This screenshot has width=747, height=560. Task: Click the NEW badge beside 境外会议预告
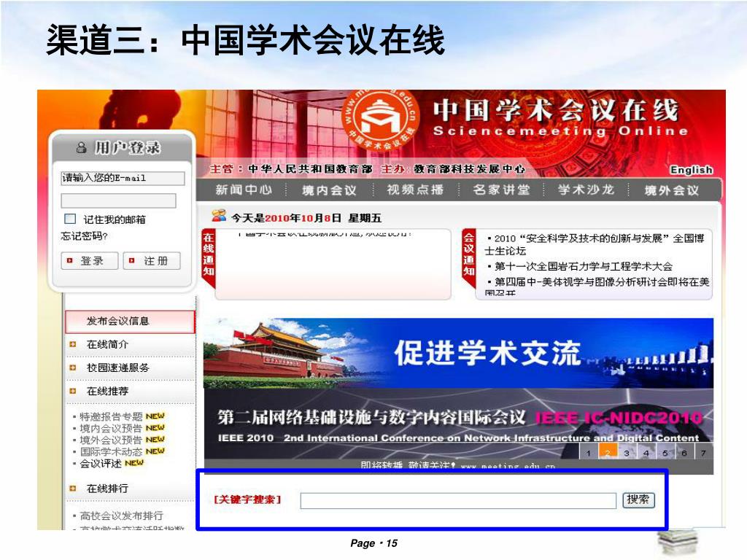[x=155, y=440]
